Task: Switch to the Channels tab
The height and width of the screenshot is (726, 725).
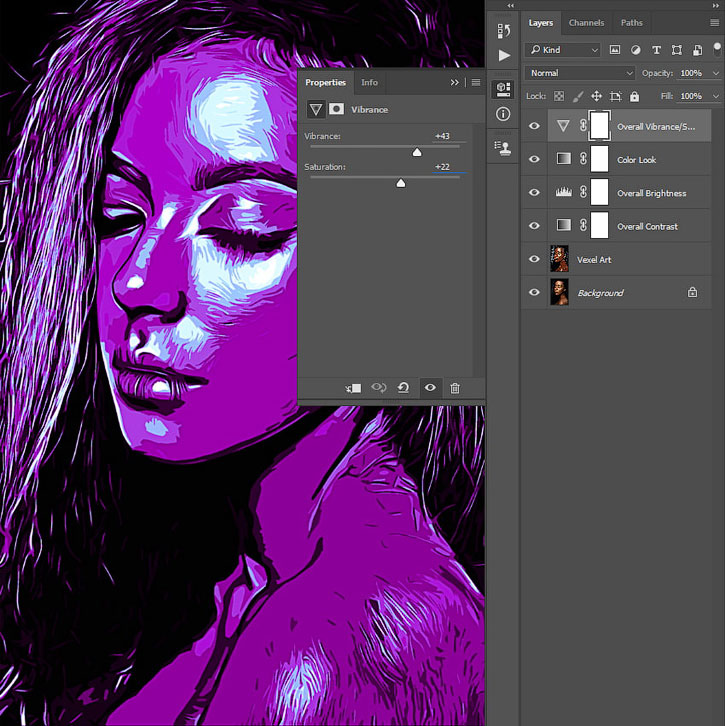Action: coord(586,23)
